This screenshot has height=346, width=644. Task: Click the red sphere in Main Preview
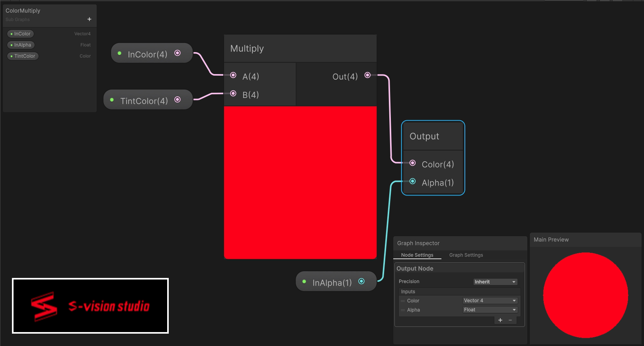pos(585,295)
